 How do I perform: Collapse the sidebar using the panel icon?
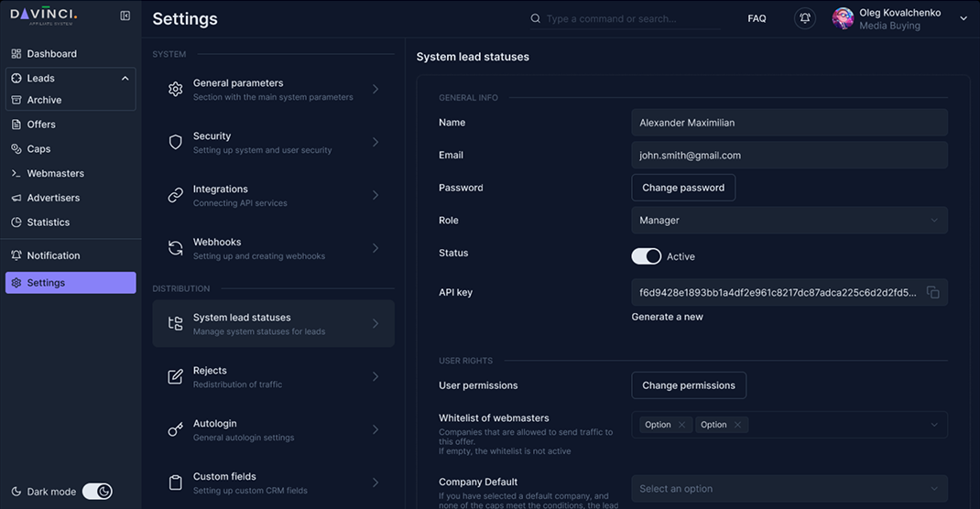click(125, 16)
